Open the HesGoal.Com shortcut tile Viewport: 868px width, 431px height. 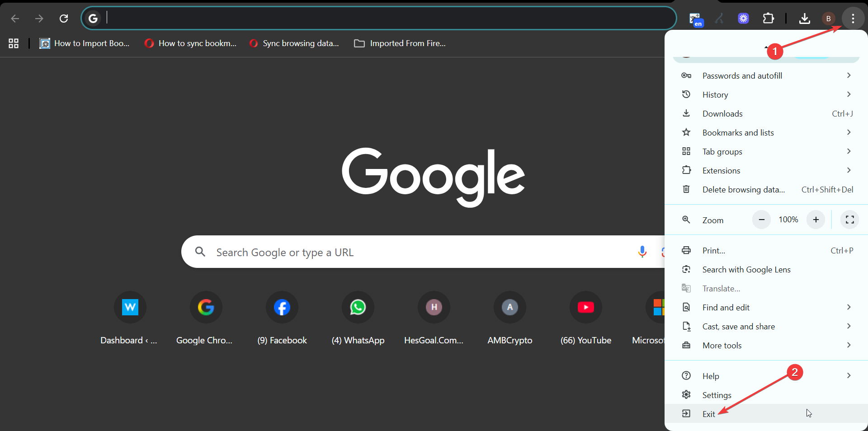coord(434,319)
